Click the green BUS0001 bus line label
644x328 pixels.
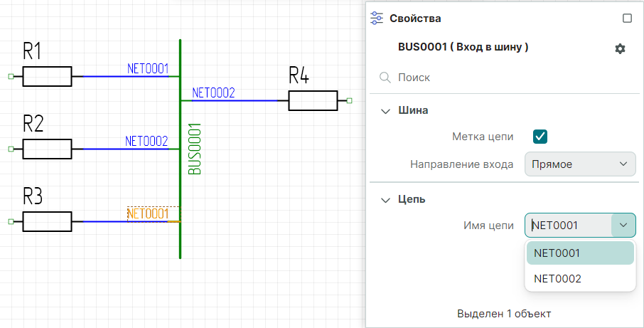pyautogui.click(x=195, y=149)
